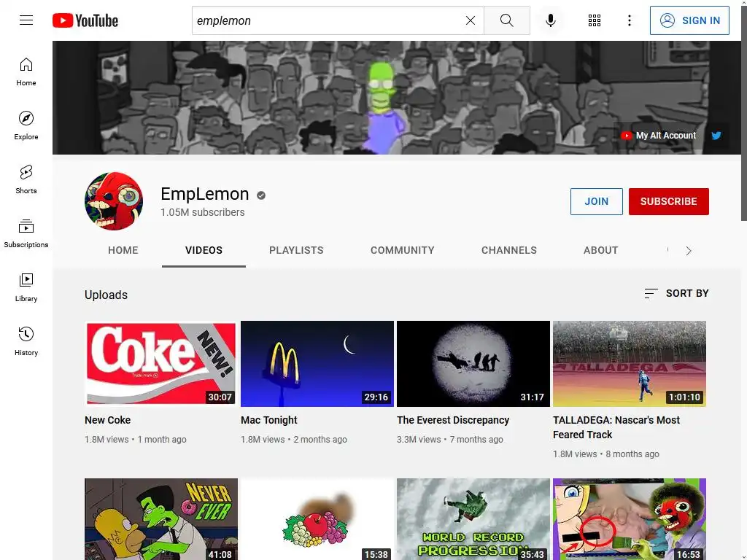Open the TALLADEGA video thumbnail
This screenshot has width=747, height=560.
(x=630, y=364)
